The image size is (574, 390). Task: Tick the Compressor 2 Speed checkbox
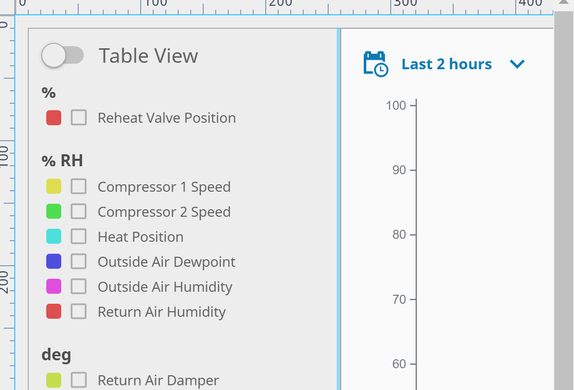79,212
